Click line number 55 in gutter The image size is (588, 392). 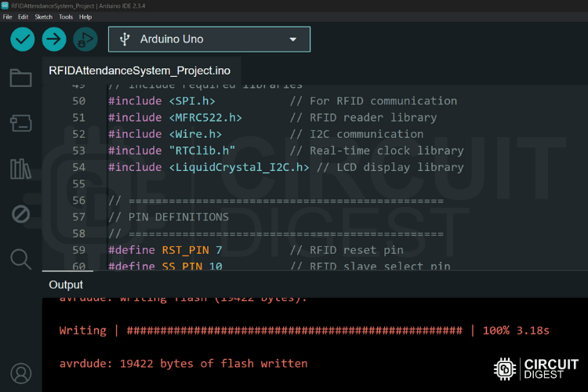click(x=78, y=183)
